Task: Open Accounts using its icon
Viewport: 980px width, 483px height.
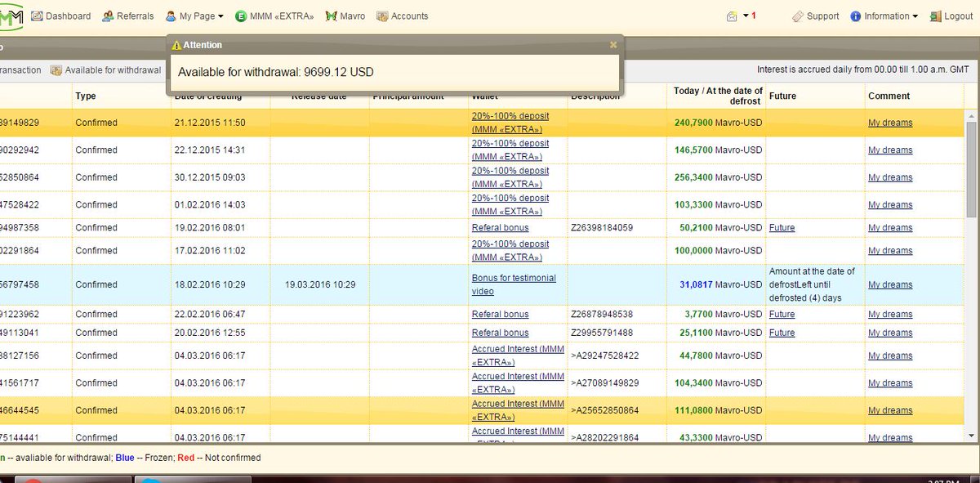Action: [382, 16]
